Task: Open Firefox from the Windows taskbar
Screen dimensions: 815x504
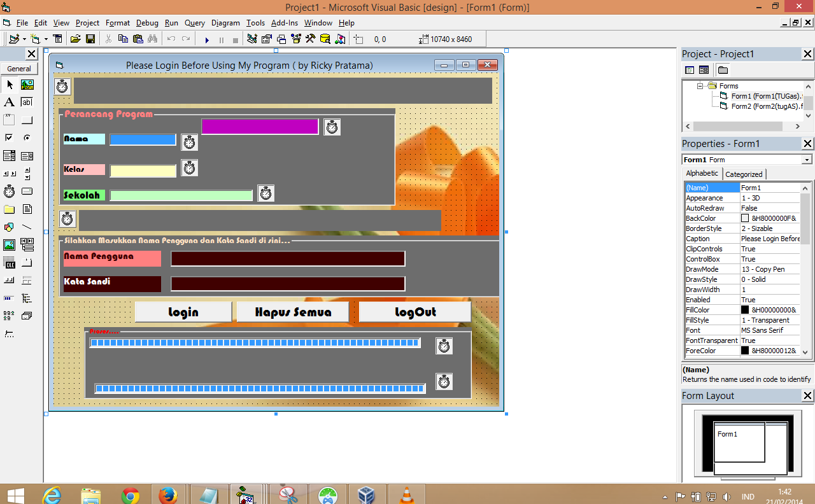Action: 168,494
